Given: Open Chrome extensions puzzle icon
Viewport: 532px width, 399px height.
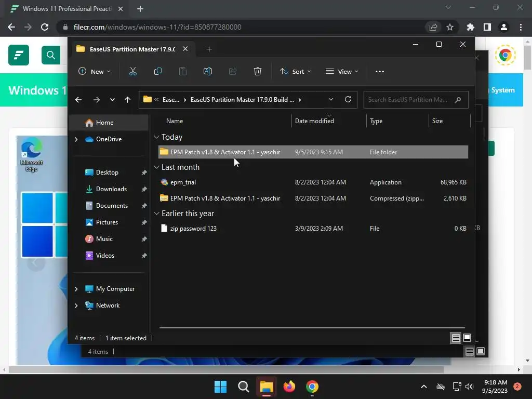Looking at the screenshot, I should pyautogui.click(x=470, y=27).
